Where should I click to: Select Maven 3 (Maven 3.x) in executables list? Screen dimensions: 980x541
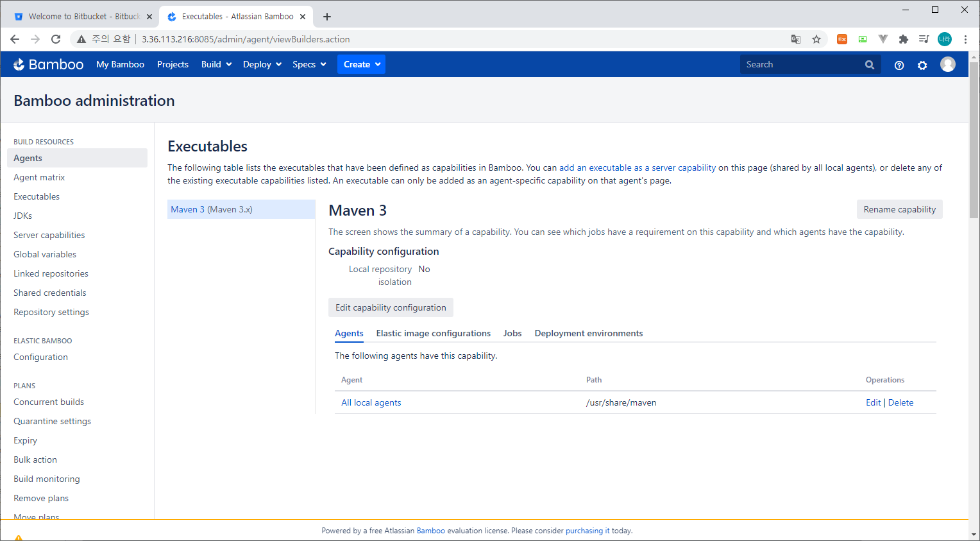pyautogui.click(x=241, y=209)
